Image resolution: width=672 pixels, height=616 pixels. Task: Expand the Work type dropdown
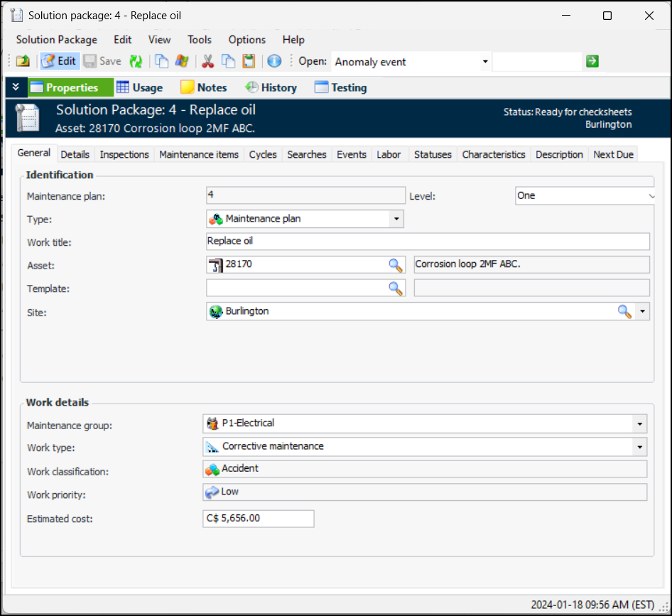pyautogui.click(x=640, y=447)
